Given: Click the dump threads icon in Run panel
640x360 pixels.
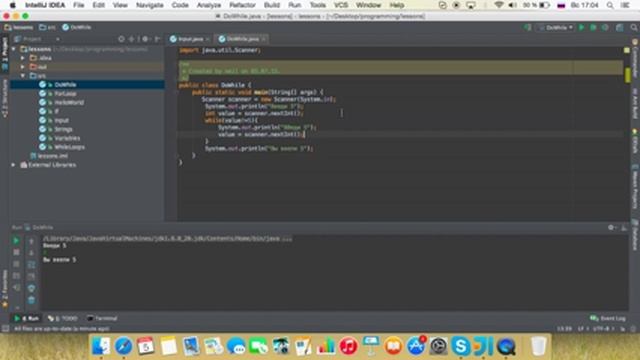Looking at the screenshot, I should (x=16, y=276).
